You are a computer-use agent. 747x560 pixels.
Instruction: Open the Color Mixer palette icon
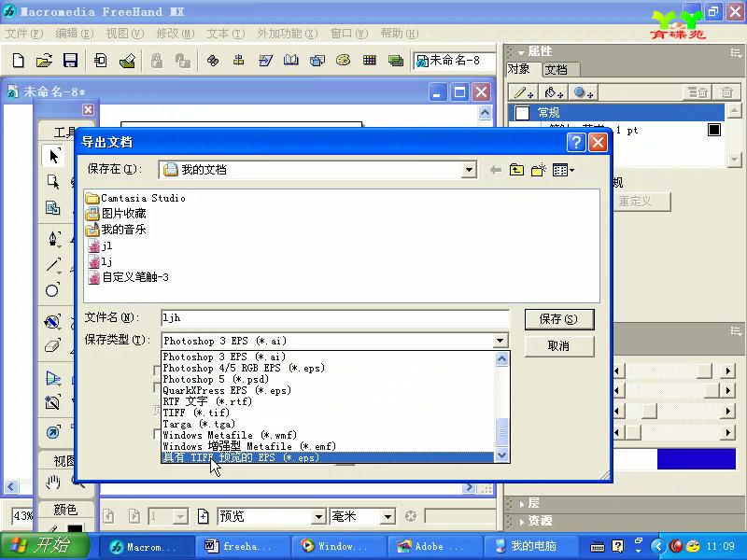[343, 61]
